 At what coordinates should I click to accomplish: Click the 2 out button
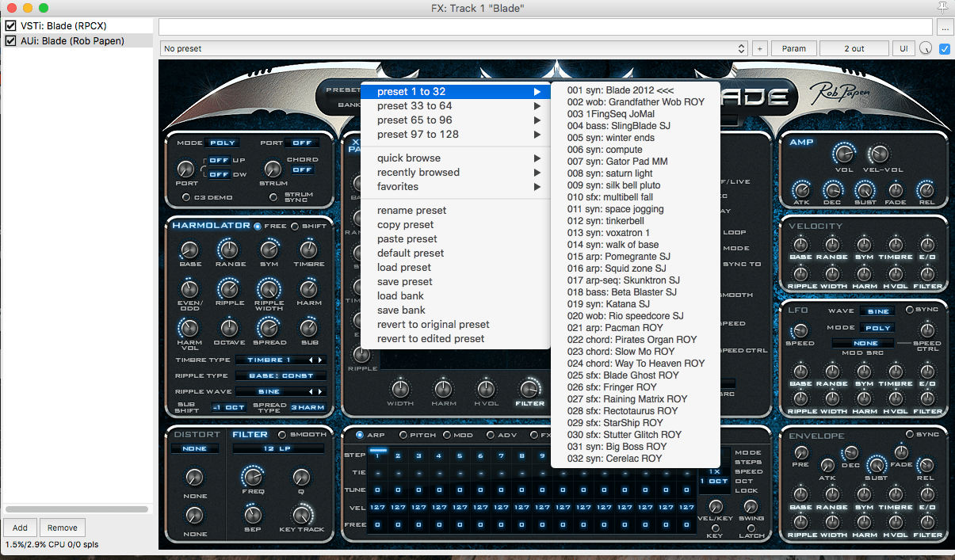pyautogui.click(x=854, y=48)
